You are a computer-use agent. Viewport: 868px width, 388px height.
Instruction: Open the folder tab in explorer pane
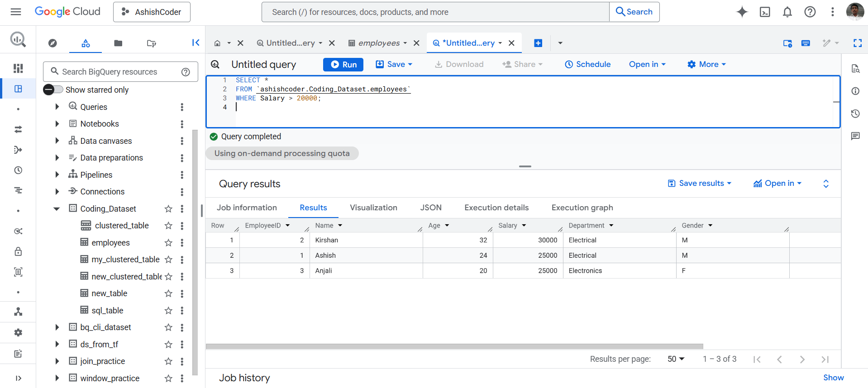pos(118,43)
